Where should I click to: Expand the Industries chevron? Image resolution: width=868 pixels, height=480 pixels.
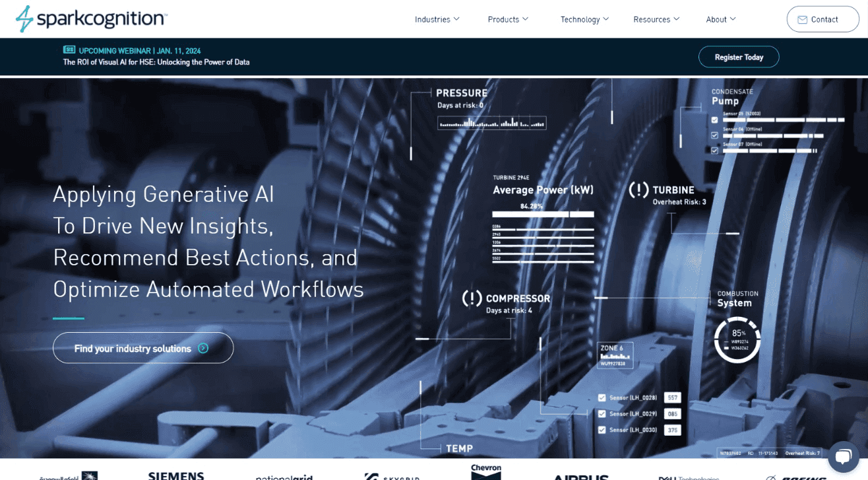(x=456, y=19)
